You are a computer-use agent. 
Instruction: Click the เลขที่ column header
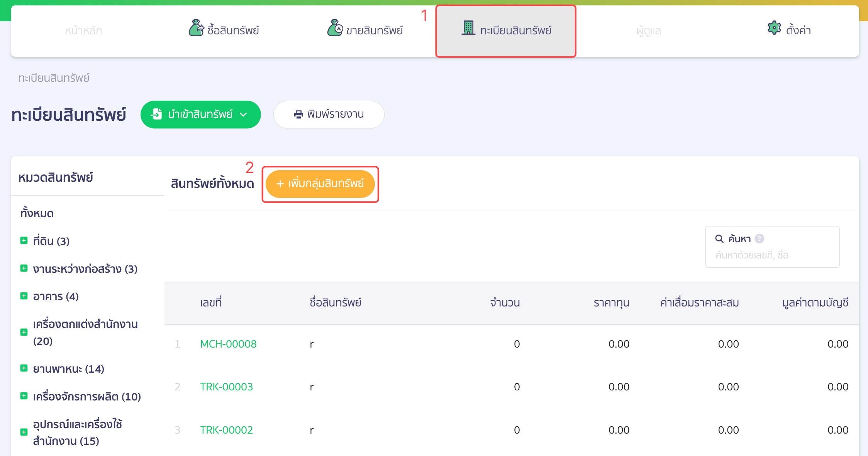pos(211,302)
